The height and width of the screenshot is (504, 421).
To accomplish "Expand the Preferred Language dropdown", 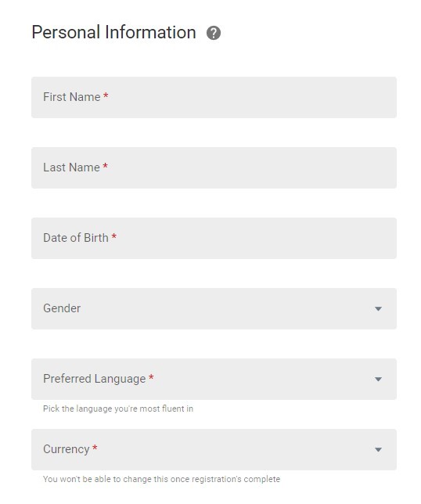I will (x=214, y=379).
